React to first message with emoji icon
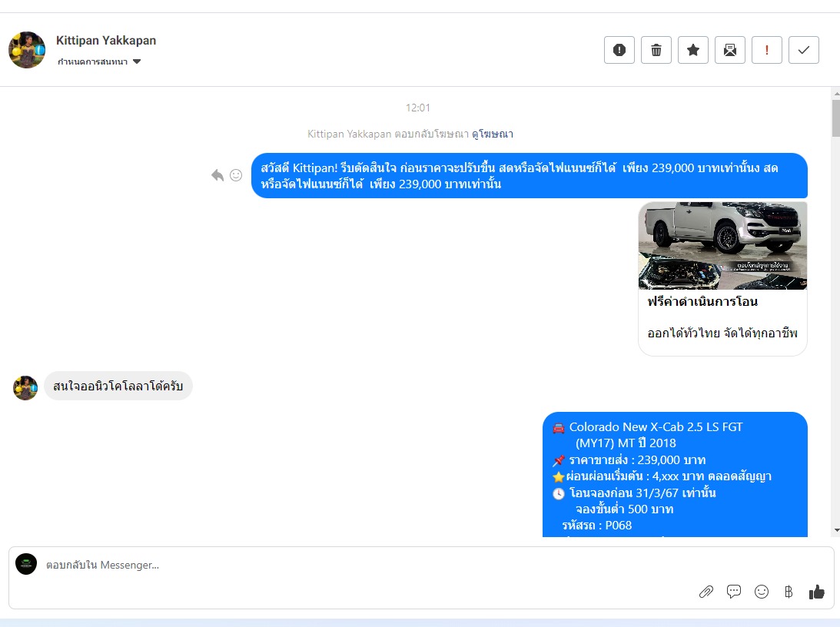Image resolution: width=840 pixels, height=627 pixels. coord(236,175)
